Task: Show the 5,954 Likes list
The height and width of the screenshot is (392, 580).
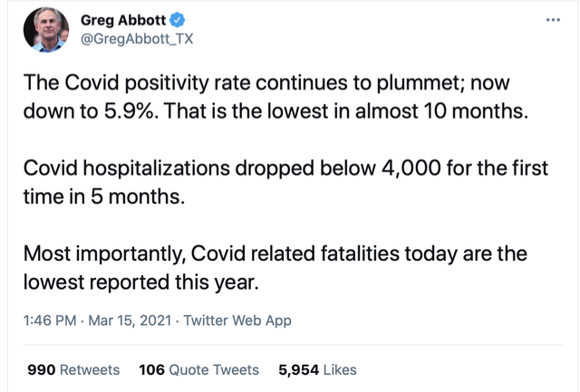Action: pyautogui.click(x=317, y=369)
